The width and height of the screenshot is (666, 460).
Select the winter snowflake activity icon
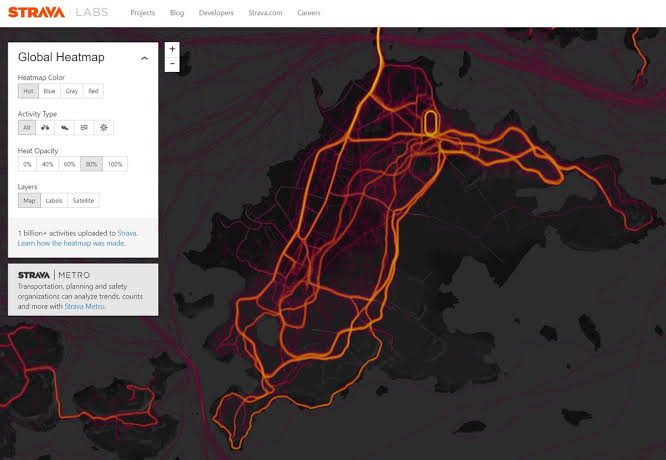(104, 127)
